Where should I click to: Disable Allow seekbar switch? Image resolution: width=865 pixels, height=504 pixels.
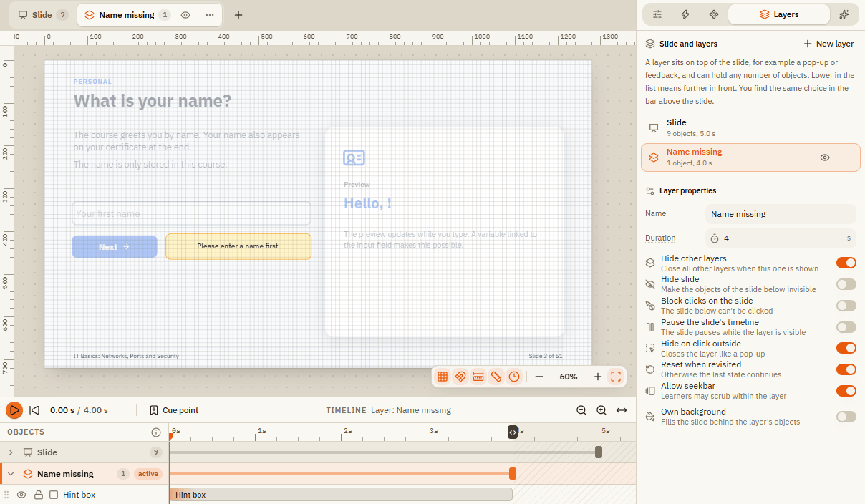click(846, 391)
